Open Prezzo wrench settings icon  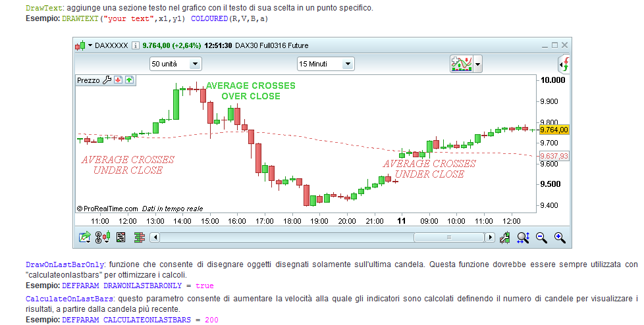click(107, 80)
